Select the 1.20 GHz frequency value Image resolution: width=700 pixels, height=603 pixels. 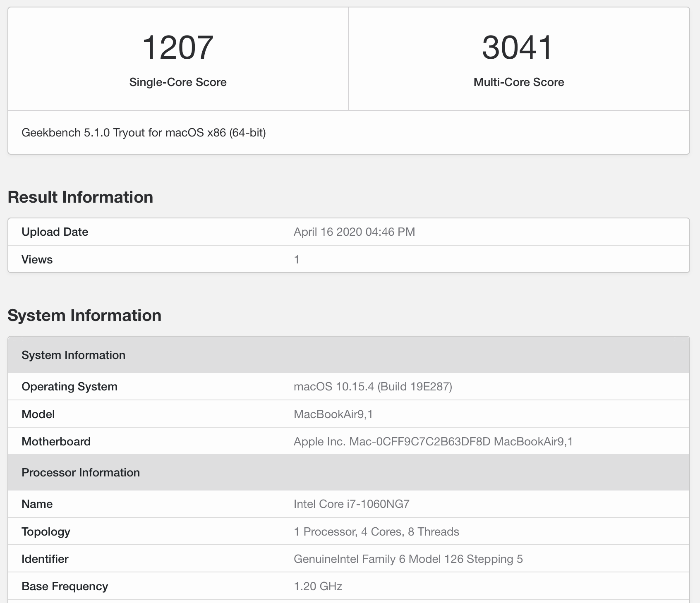pyautogui.click(x=318, y=586)
